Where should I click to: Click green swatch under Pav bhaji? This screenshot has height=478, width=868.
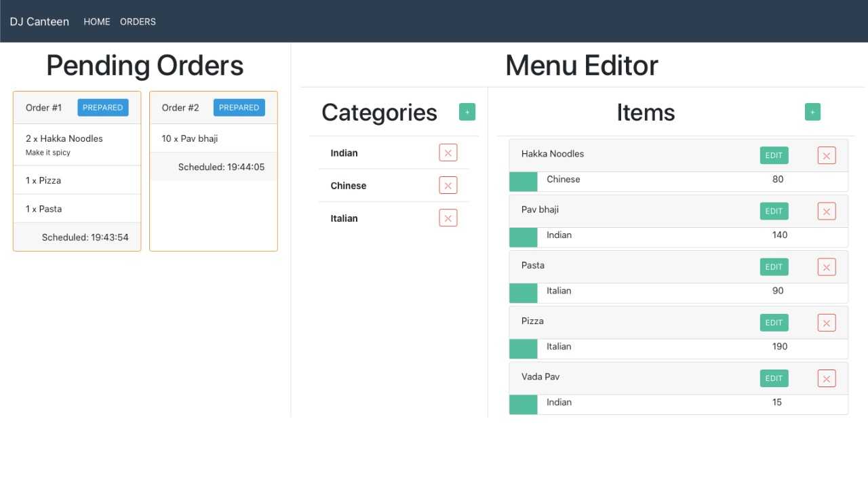click(524, 237)
